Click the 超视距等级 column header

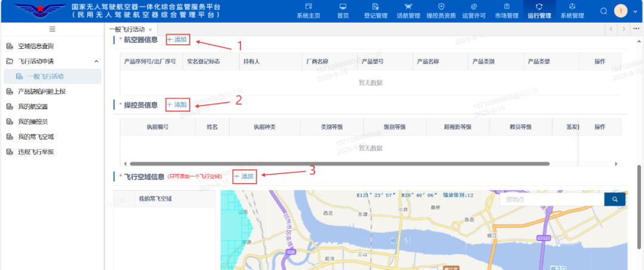click(457, 127)
